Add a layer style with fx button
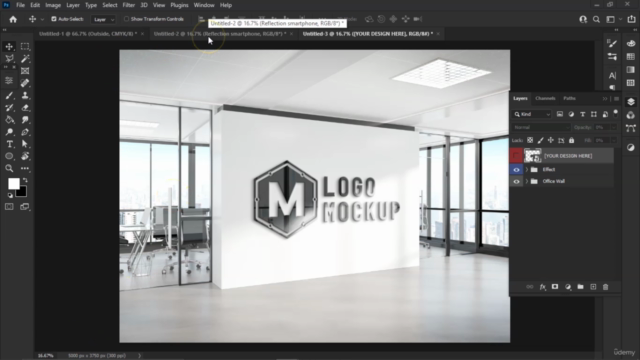640x360 pixels. 542,287
